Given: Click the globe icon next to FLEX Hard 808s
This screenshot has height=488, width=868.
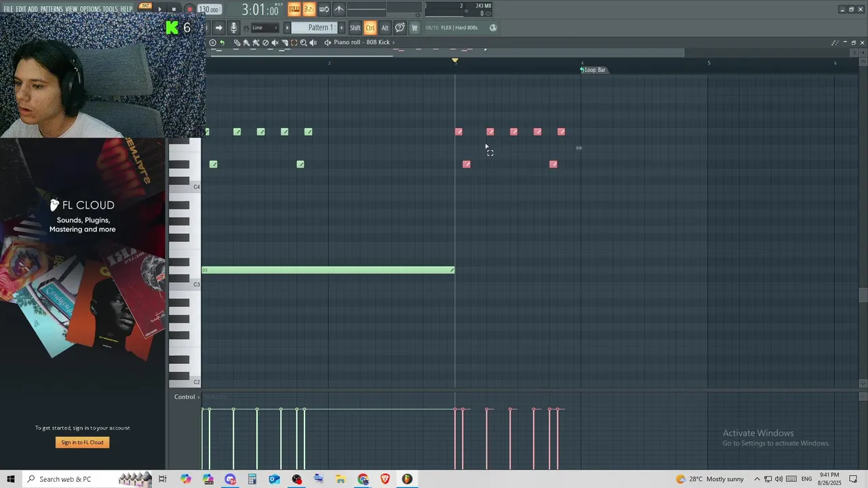Looking at the screenshot, I should (493, 28).
